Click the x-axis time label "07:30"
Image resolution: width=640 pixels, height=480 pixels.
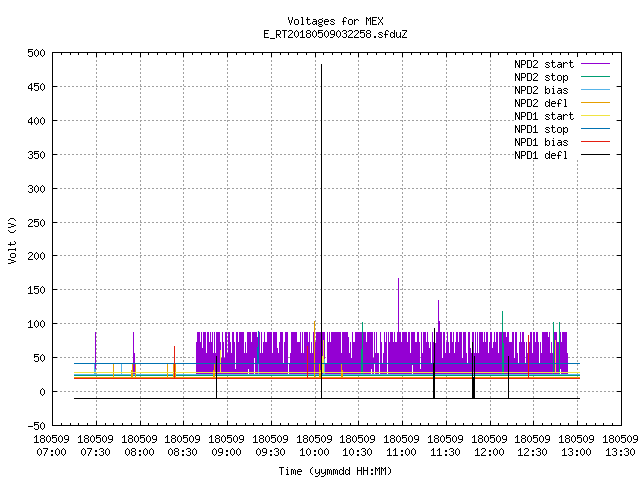point(96,452)
